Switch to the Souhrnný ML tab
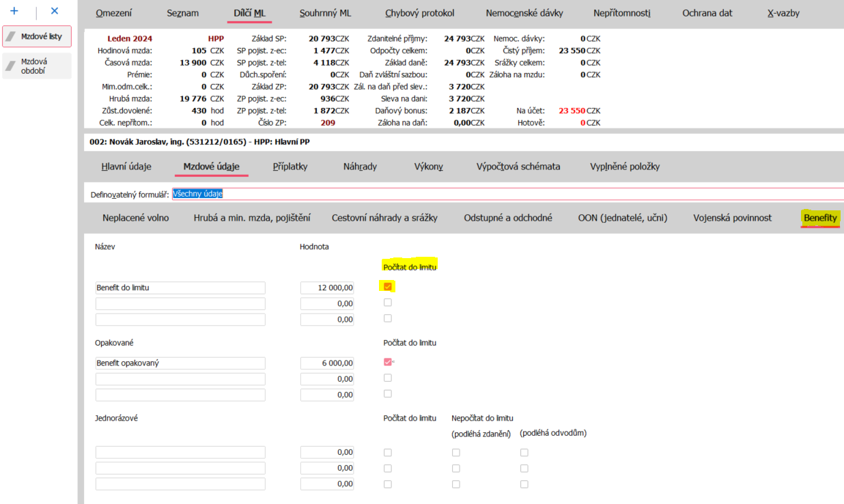Screen dimensions: 844x504 [325, 13]
